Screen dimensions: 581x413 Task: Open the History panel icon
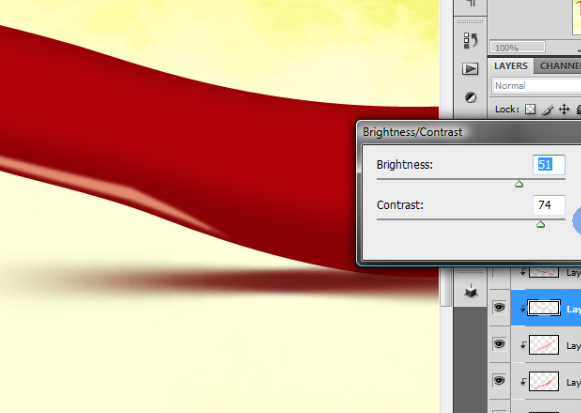pyautogui.click(x=471, y=40)
